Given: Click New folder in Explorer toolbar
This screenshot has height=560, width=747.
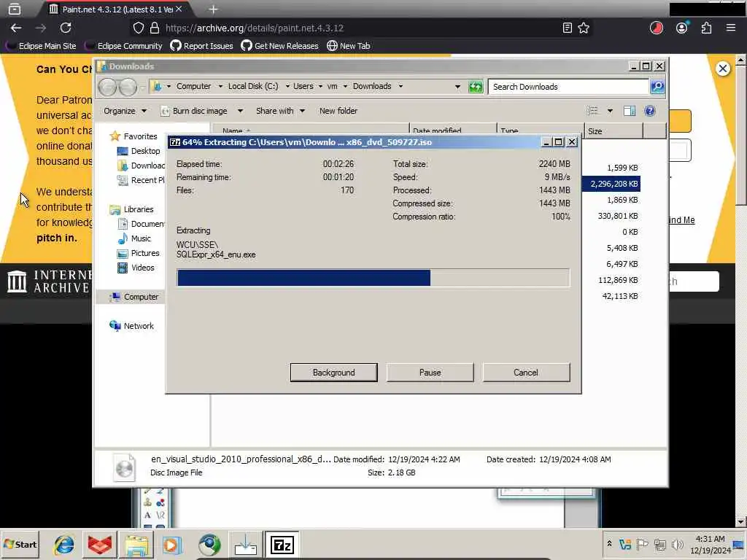Looking at the screenshot, I should coord(338,111).
